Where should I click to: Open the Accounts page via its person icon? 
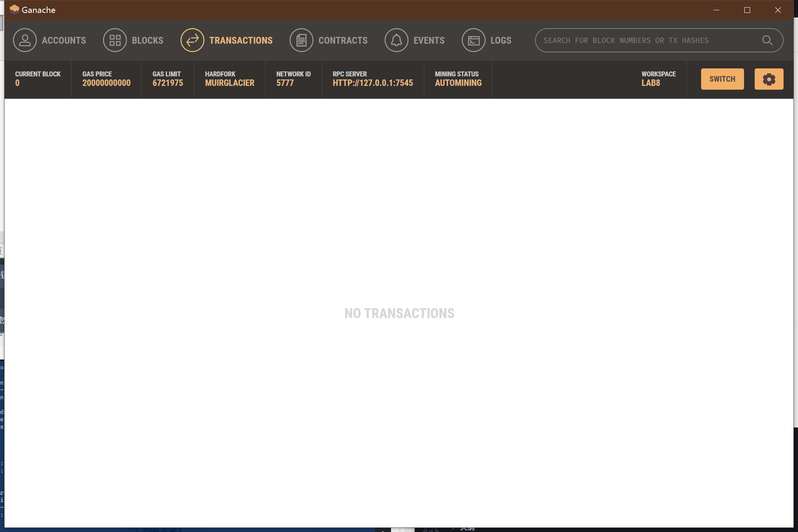(25, 40)
